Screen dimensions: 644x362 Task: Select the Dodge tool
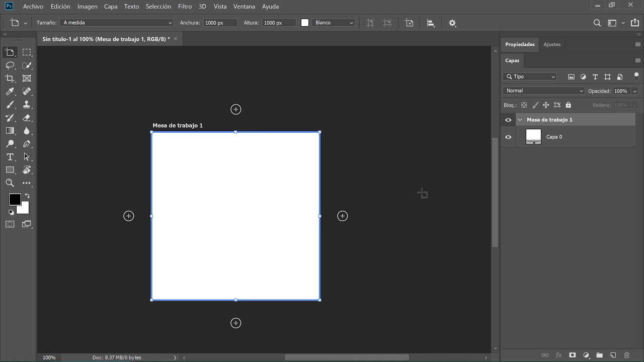pyautogui.click(x=10, y=144)
